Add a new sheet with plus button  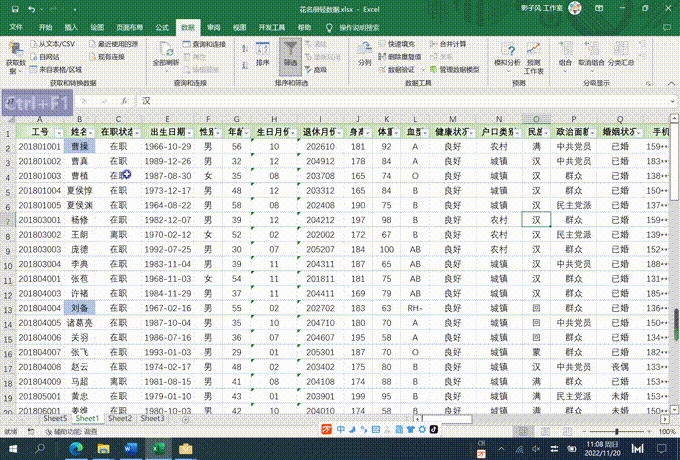pos(186,419)
